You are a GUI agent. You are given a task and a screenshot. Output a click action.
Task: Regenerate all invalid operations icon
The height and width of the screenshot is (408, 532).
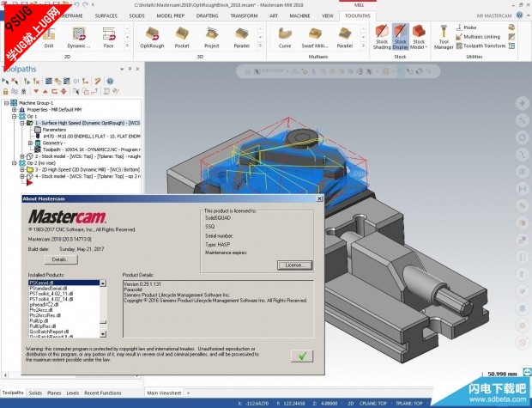pyautogui.click(x=36, y=82)
